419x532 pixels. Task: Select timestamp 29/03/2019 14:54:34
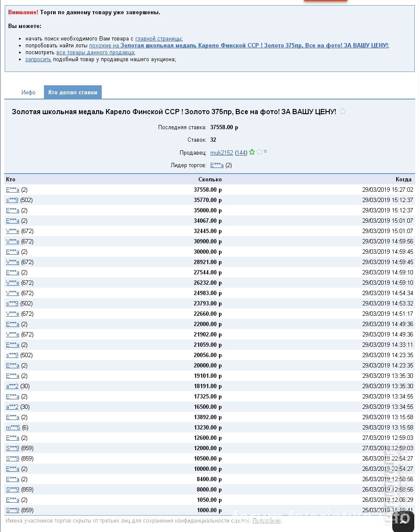(388, 293)
